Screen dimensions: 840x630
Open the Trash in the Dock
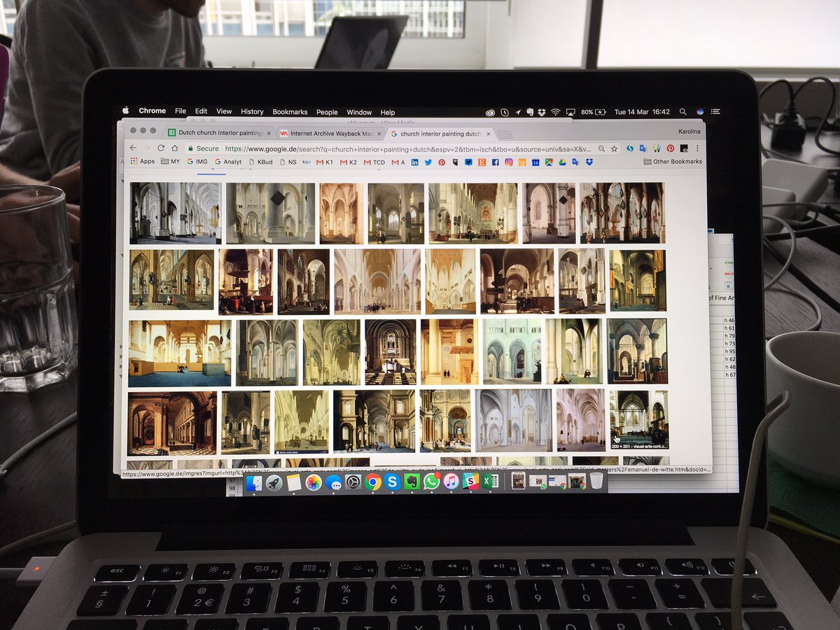point(596,481)
